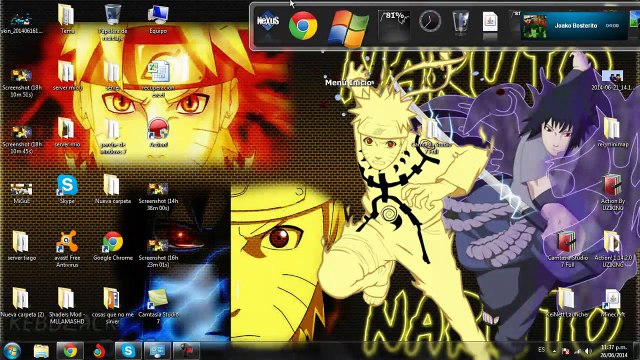Open the monitor settings window on taskbar
The image size is (640, 360).
pyautogui.click(x=158, y=351)
